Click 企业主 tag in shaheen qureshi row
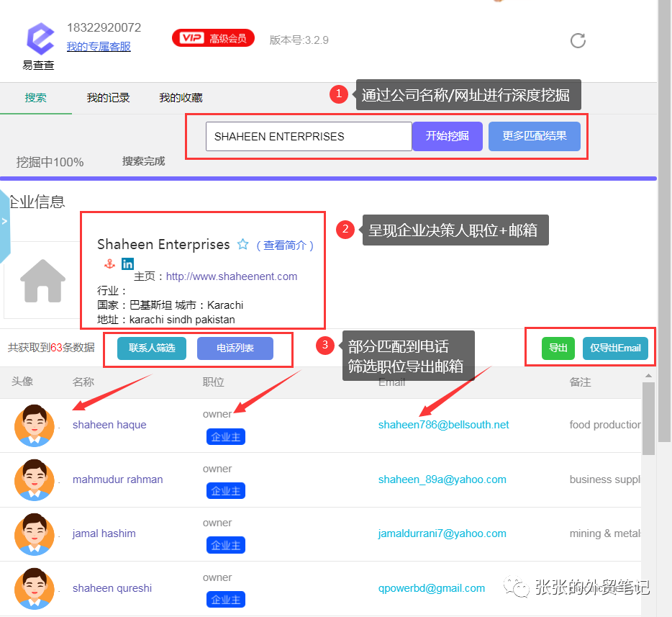The height and width of the screenshot is (617, 672). [226, 600]
